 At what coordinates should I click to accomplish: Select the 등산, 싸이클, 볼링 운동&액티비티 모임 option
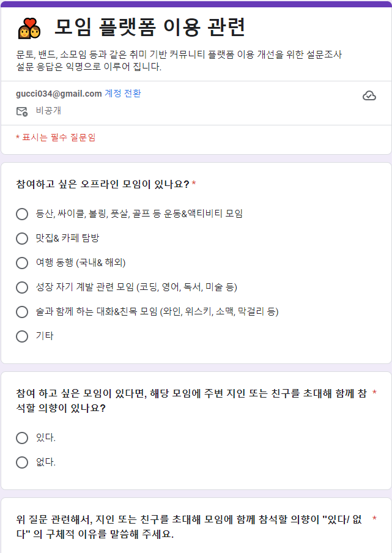[22, 213]
